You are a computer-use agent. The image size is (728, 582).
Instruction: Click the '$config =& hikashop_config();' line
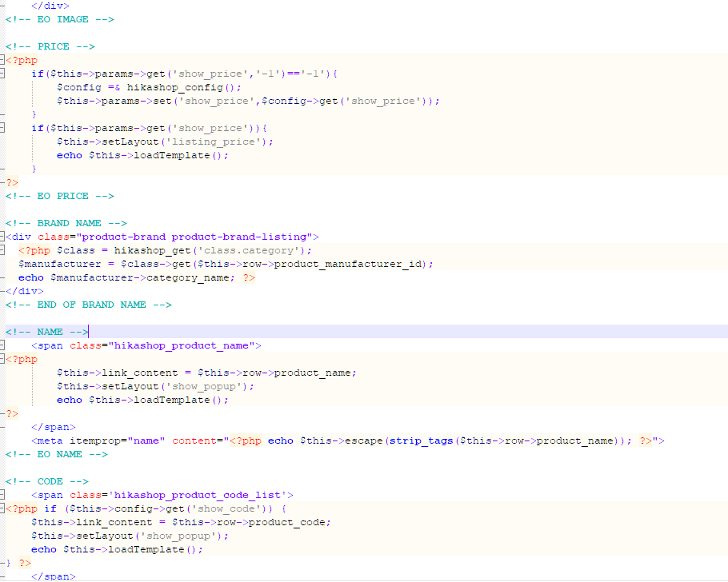[149, 87]
